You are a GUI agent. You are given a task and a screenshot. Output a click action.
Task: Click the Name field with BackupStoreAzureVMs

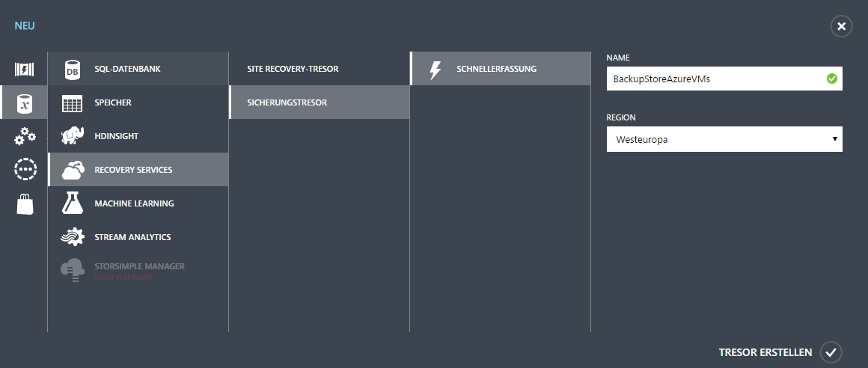coord(724,79)
